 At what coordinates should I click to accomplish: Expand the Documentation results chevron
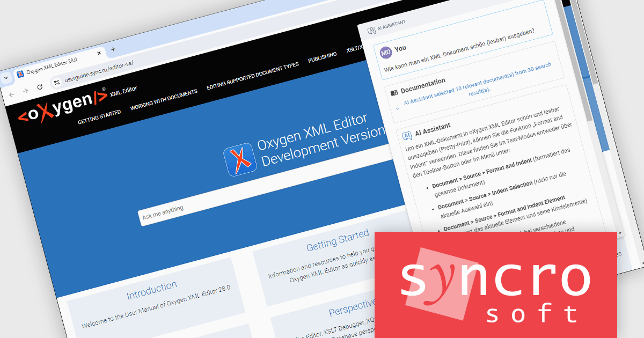pos(398,108)
